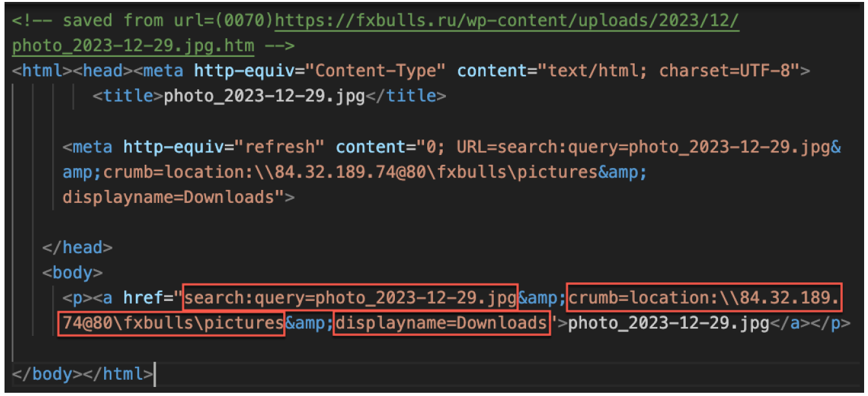
Task: Click the photo_2023-12-29.jpg.htm link in the comment
Action: point(132,46)
